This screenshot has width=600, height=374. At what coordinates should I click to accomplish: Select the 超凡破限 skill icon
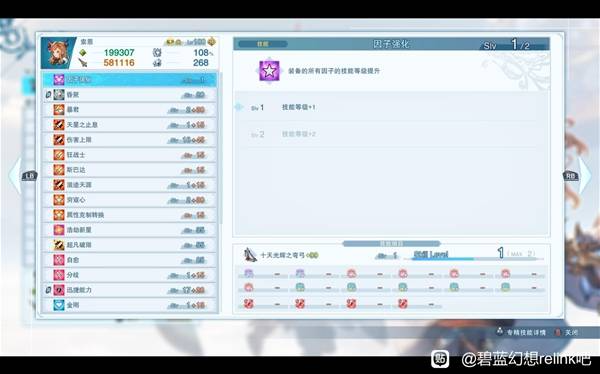(x=59, y=245)
